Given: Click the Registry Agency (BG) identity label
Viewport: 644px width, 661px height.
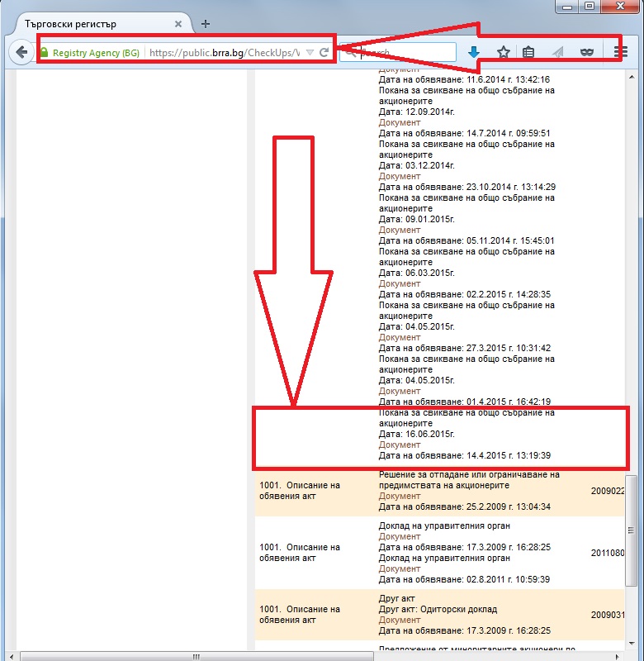Looking at the screenshot, I should 96,53.
